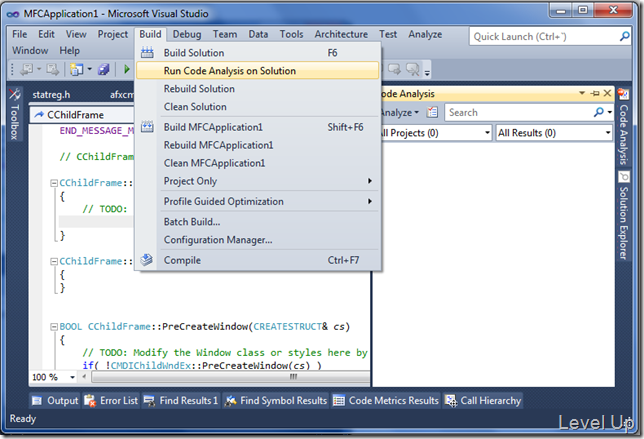
Task: Open the Architecture menu
Action: coord(341,34)
